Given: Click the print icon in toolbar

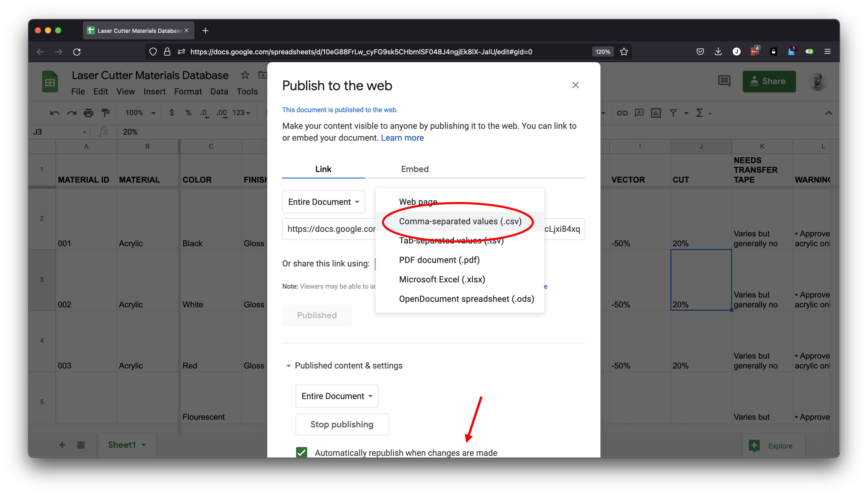Looking at the screenshot, I should click(x=88, y=113).
